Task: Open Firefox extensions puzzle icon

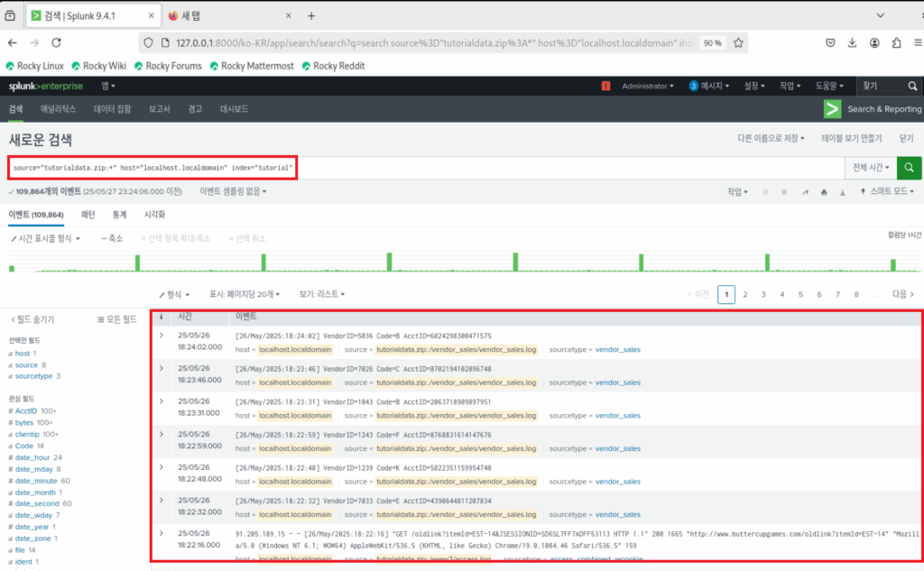Action: pyautogui.click(x=896, y=42)
